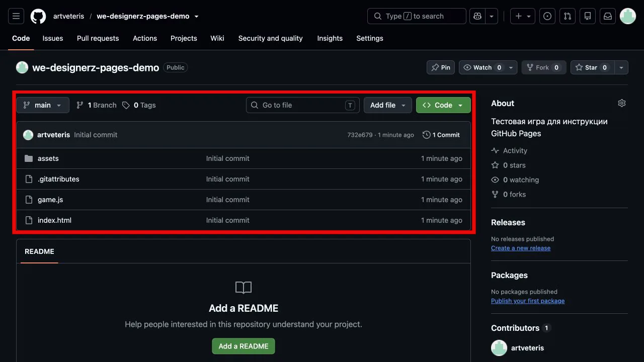The image size is (644, 362).
Task: Click the artveteris contributor avatar
Action: (499, 348)
